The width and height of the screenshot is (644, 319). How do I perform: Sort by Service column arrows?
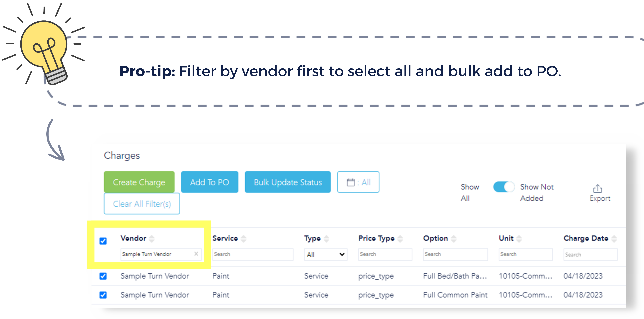click(x=244, y=239)
